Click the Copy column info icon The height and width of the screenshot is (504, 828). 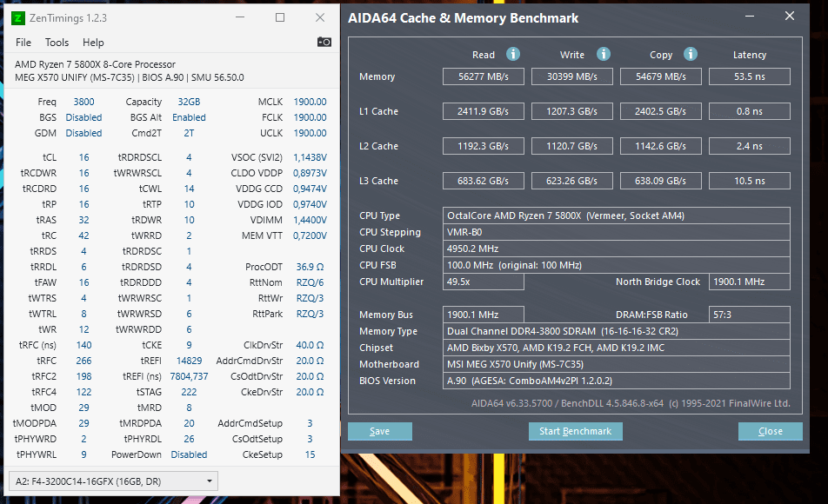(691, 54)
